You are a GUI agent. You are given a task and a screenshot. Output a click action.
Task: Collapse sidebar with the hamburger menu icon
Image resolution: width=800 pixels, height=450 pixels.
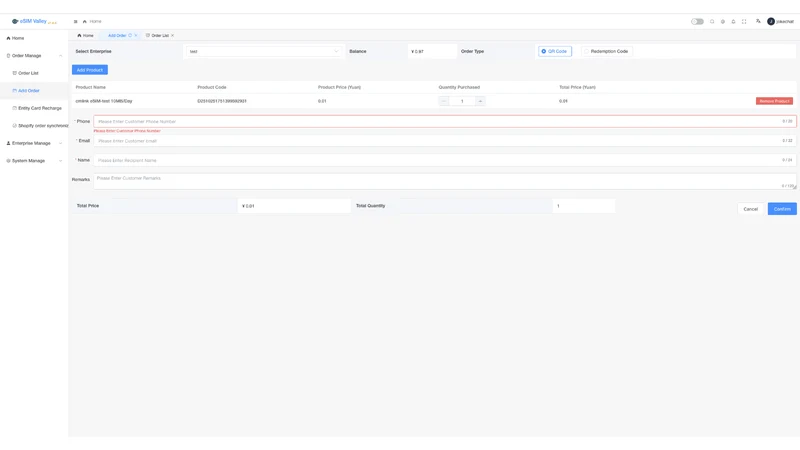[x=76, y=21]
